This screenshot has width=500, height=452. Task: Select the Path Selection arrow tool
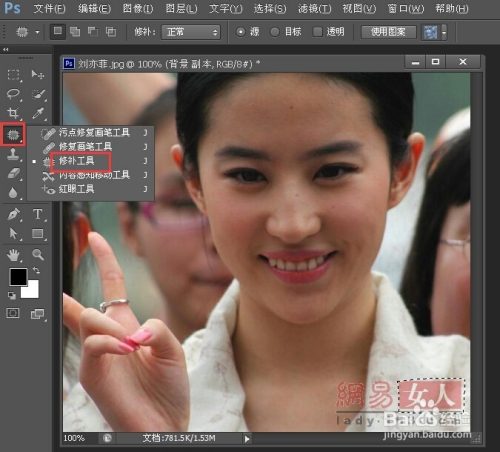click(13, 234)
